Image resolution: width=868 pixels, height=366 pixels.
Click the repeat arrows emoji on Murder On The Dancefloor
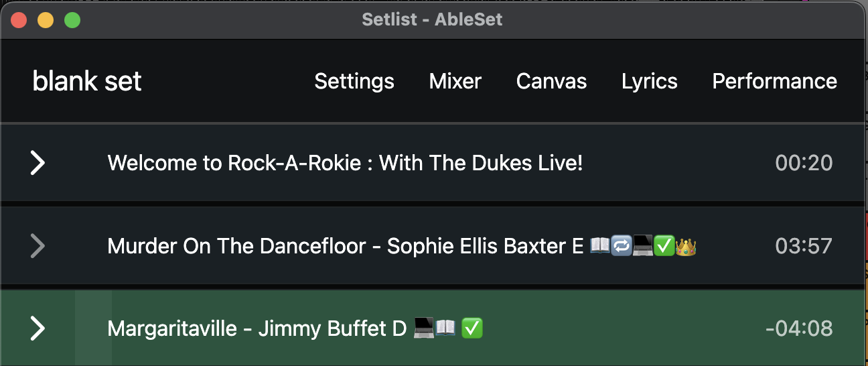[x=622, y=247]
